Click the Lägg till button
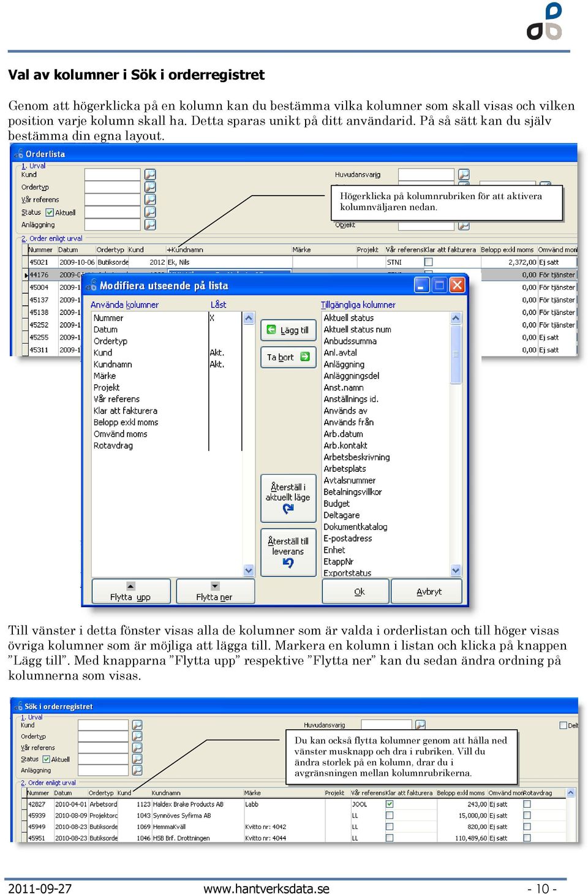Image resolution: width=588 pixels, height=894 pixels. click(x=288, y=330)
